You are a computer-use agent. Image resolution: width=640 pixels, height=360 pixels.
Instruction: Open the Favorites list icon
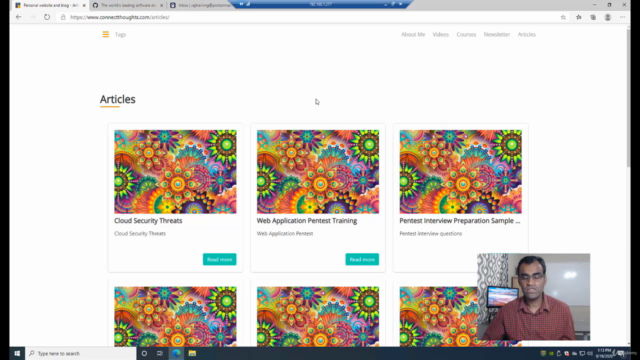579,17
